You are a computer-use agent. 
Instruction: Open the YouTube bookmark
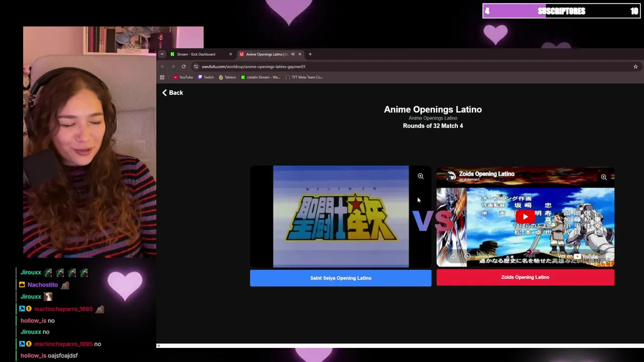click(x=183, y=77)
